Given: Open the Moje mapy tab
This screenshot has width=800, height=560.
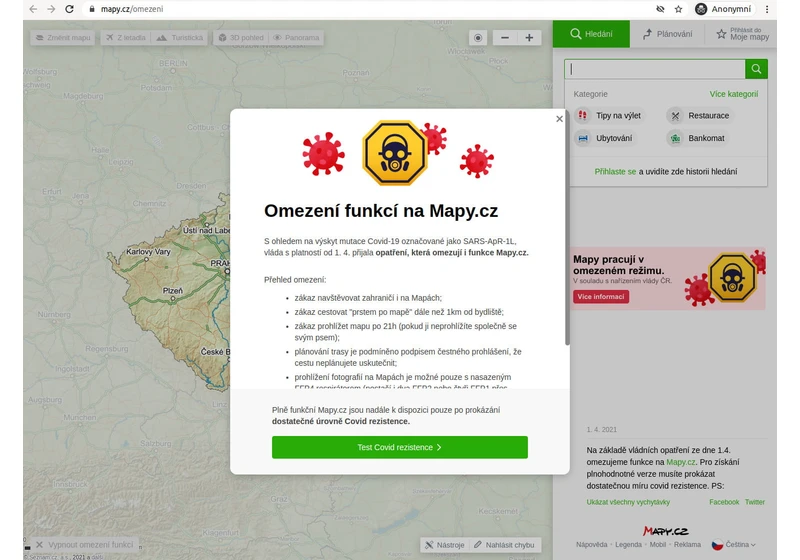Looking at the screenshot, I should (742, 34).
